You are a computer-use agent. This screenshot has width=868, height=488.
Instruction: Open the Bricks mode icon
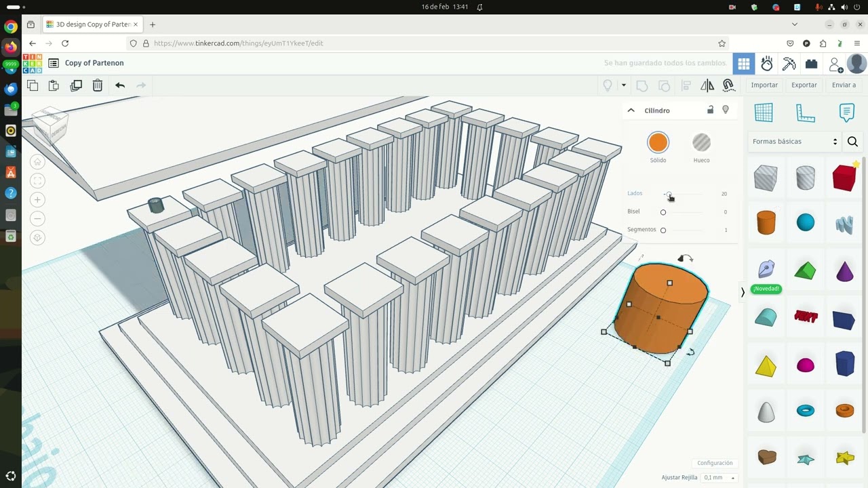(x=811, y=64)
